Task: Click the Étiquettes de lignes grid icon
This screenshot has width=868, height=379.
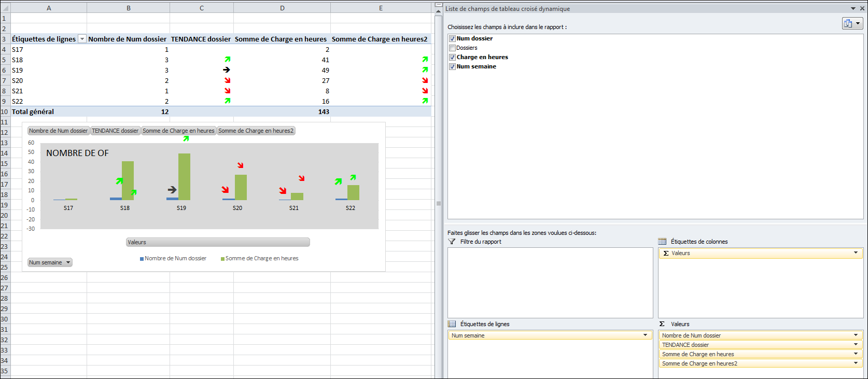Action: (452, 324)
